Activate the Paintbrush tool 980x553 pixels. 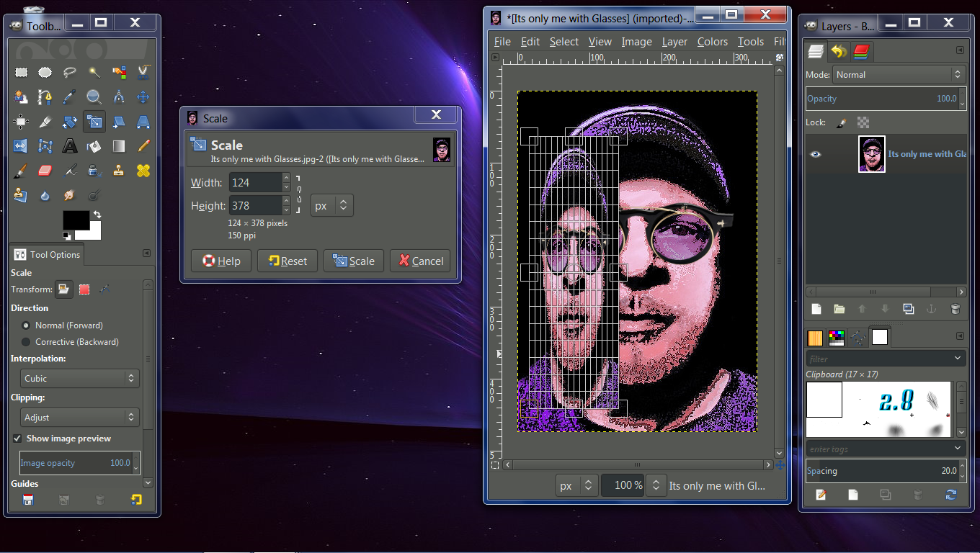pos(20,171)
